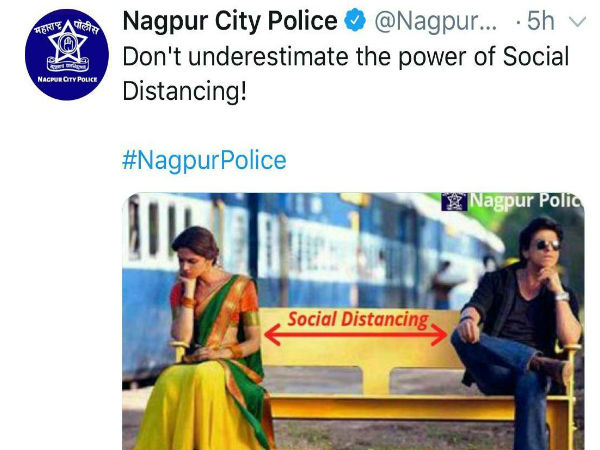Click the police logo watermark on the image
Image resolution: width=600 pixels, height=450 pixels.
click(454, 202)
